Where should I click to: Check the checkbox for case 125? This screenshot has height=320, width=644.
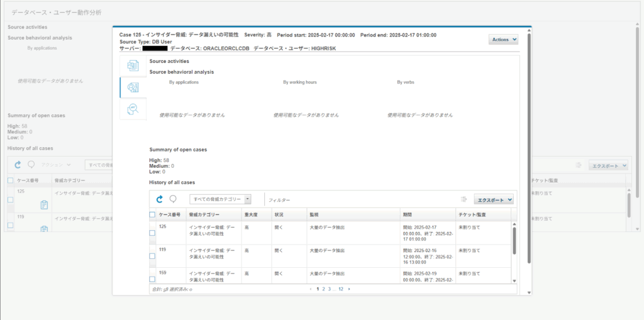pos(152,233)
